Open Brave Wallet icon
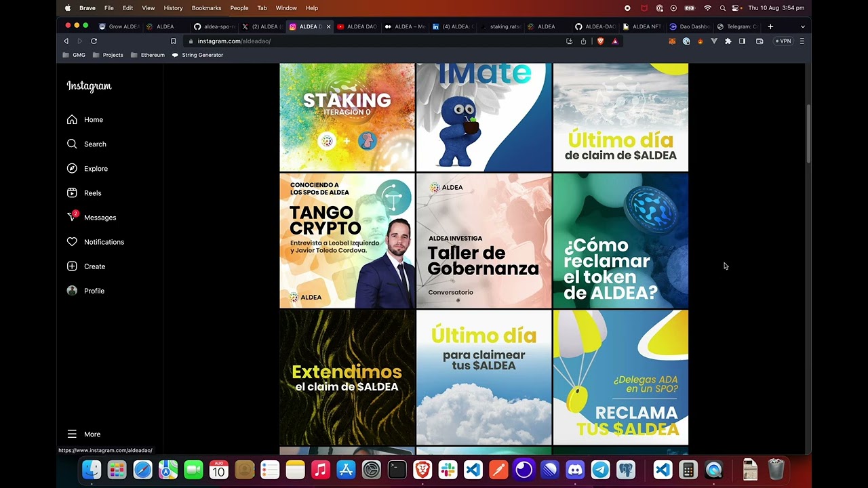 [x=759, y=41]
